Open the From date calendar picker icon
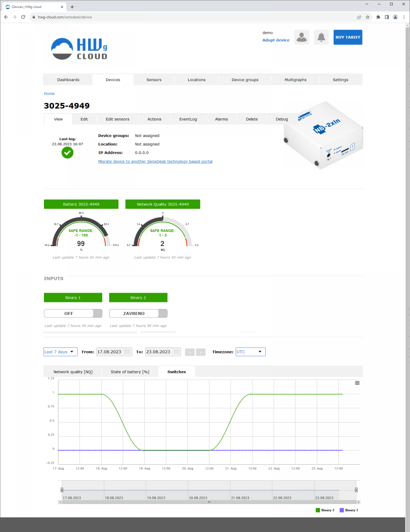410x532 pixels. point(128,352)
